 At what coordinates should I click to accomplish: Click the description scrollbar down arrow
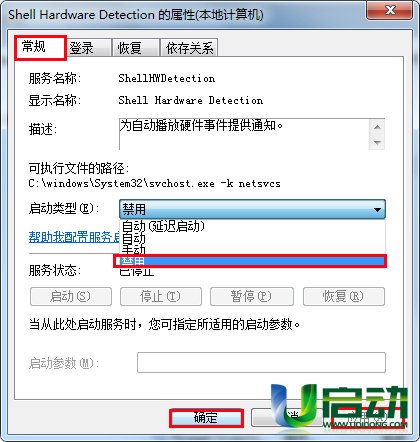coord(377,142)
